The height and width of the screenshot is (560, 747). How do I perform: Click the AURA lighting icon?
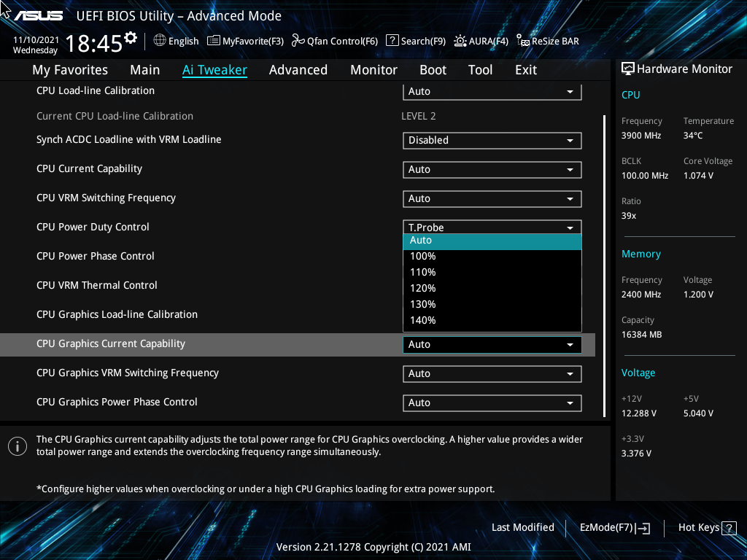460,41
